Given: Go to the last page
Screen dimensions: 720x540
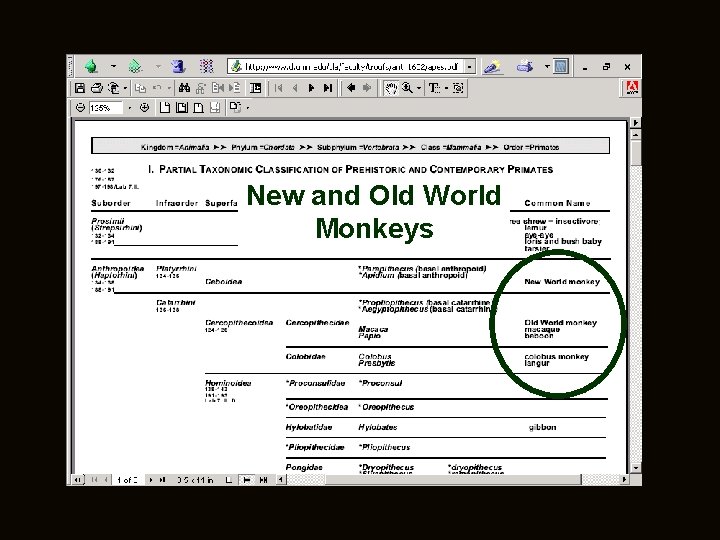Looking at the screenshot, I should pyautogui.click(x=328, y=88).
